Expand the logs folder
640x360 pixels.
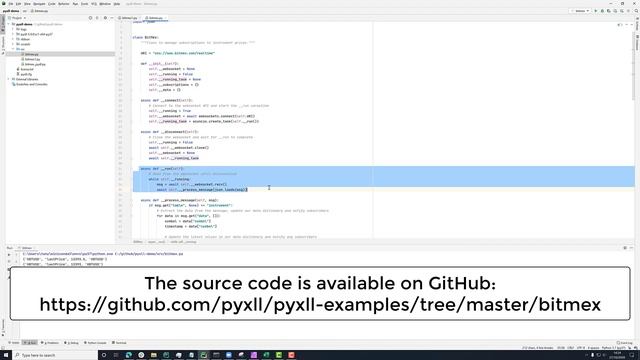[x=13, y=29]
